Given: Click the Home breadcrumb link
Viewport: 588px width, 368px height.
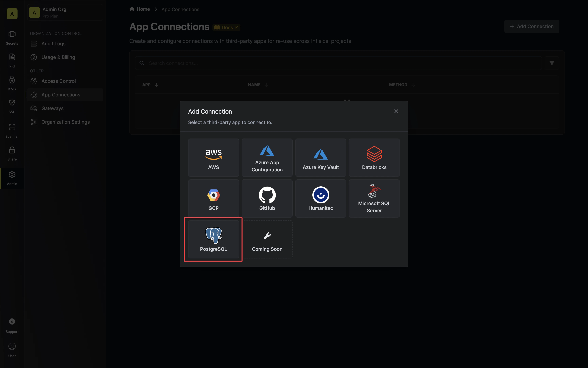Looking at the screenshot, I should 140,9.
